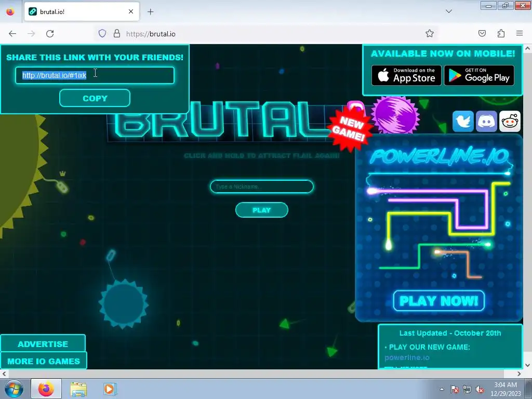Open the ADVERTISE button
The width and height of the screenshot is (532, 399).
point(43,344)
